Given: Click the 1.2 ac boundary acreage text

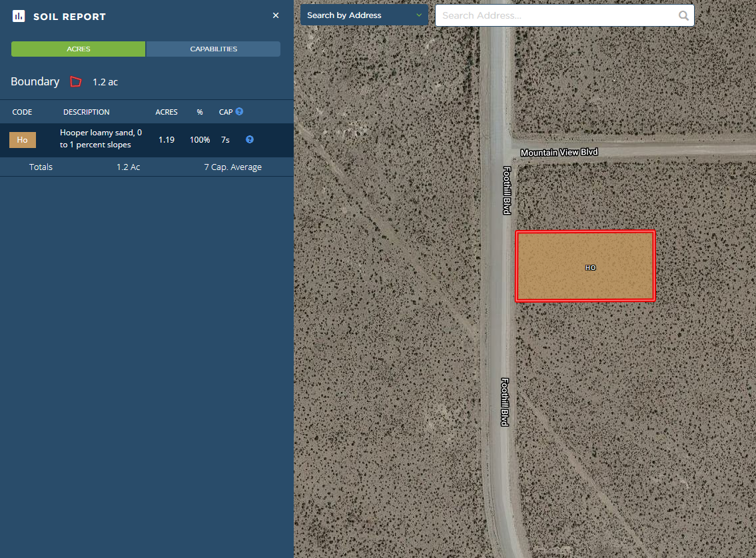Looking at the screenshot, I should click(105, 82).
